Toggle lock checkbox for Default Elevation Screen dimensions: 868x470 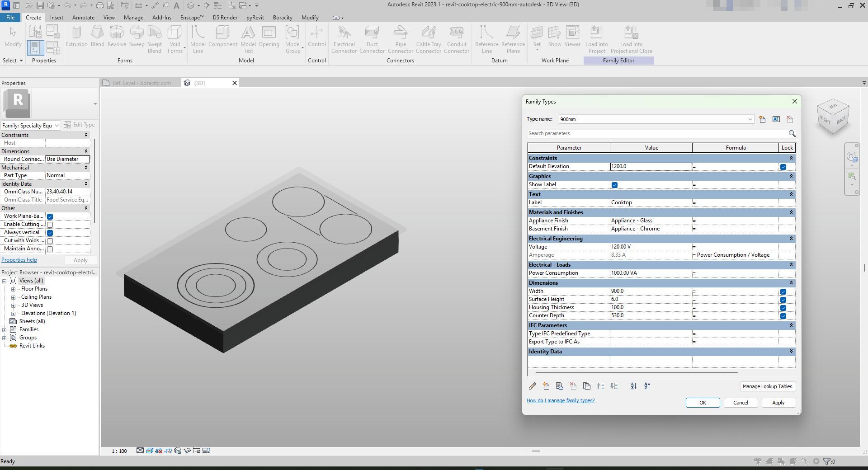pyautogui.click(x=783, y=167)
